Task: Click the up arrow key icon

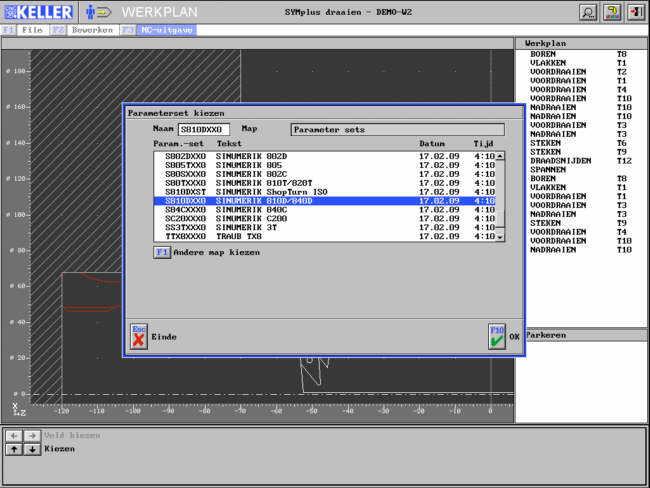Action: pos(13,449)
